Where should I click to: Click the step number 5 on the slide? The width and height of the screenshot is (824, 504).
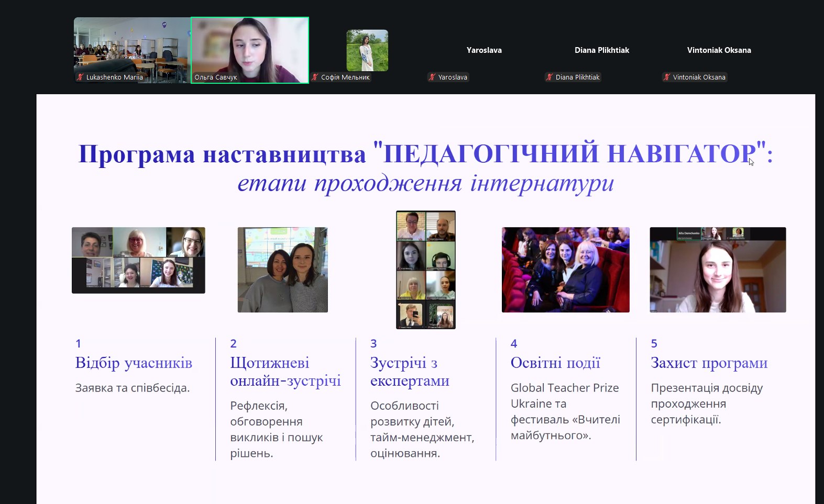coord(654,344)
